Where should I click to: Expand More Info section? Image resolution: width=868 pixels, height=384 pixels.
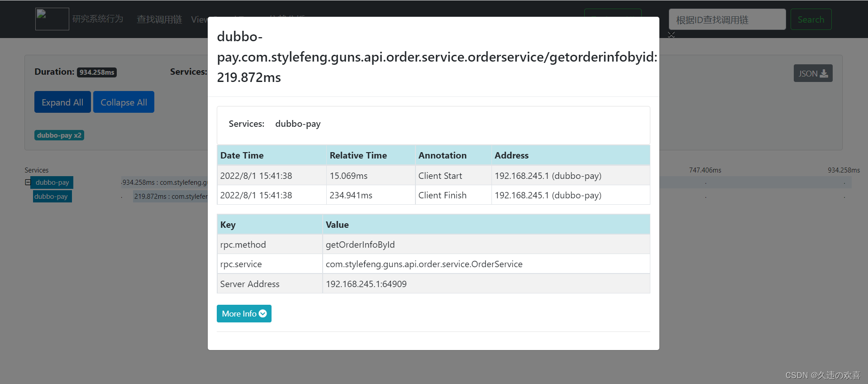pos(244,313)
